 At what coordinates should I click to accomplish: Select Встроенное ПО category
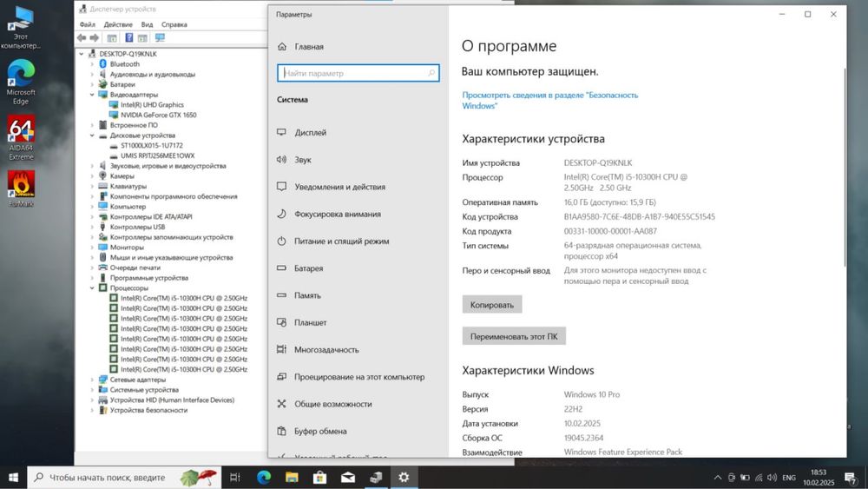click(x=134, y=125)
